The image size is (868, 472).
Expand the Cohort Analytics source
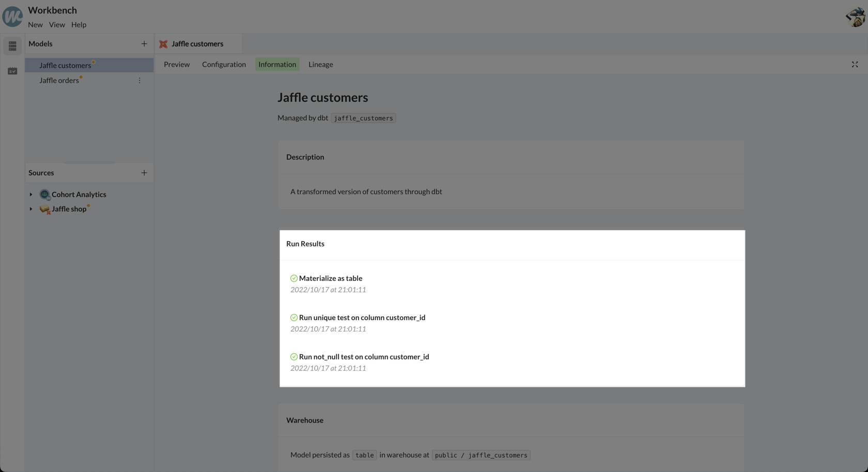[x=31, y=195]
